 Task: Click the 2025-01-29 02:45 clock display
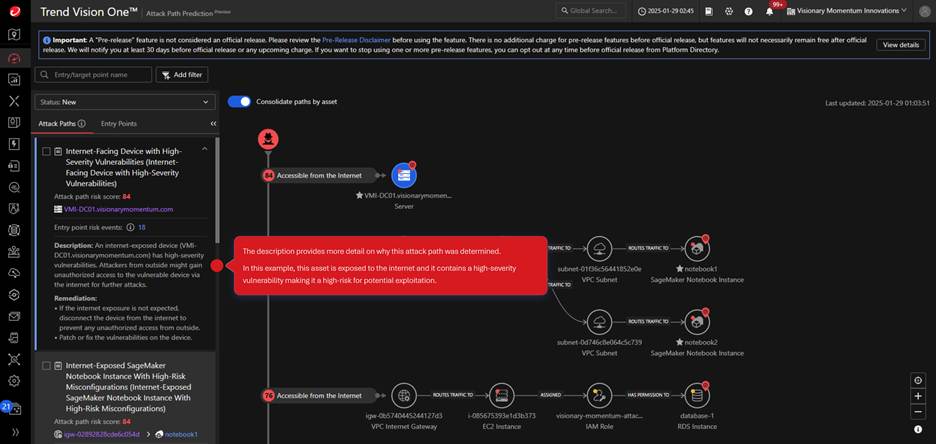[666, 11]
